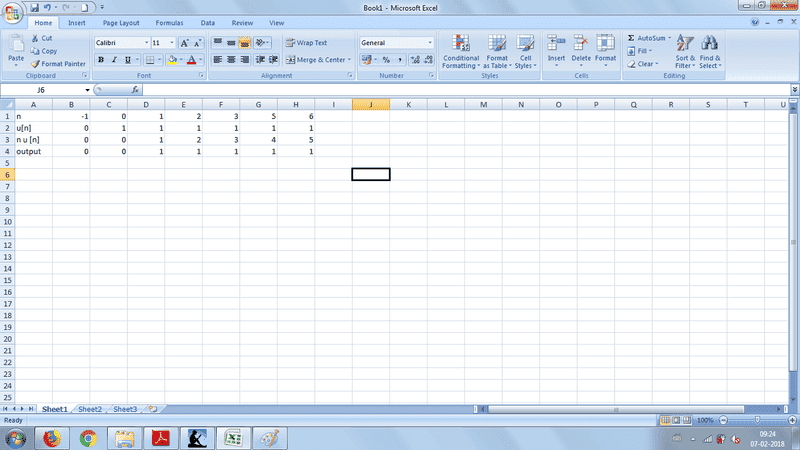This screenshot has height=450, width=800.
Task: Click the Format Painter brush icon
Action: [35, 63]
